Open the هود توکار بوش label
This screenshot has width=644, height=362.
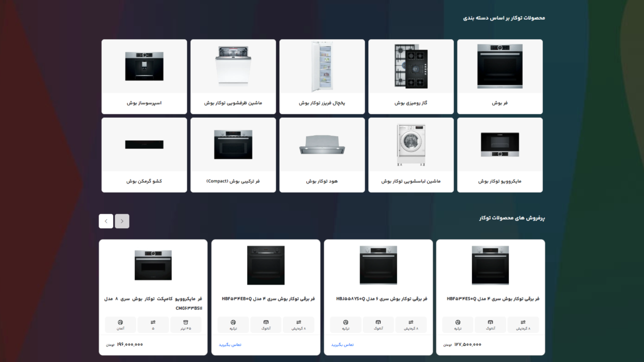point(322,181)
